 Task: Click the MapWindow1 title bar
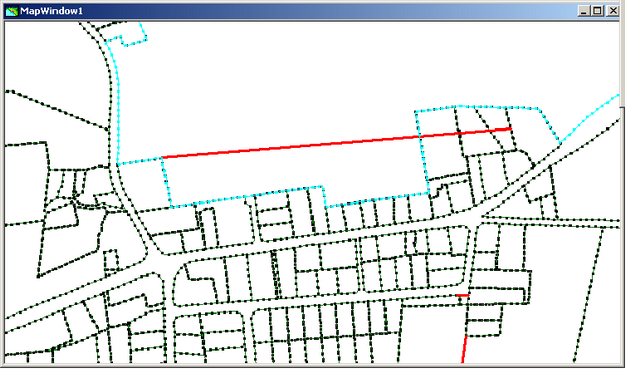tap(311, 11)
